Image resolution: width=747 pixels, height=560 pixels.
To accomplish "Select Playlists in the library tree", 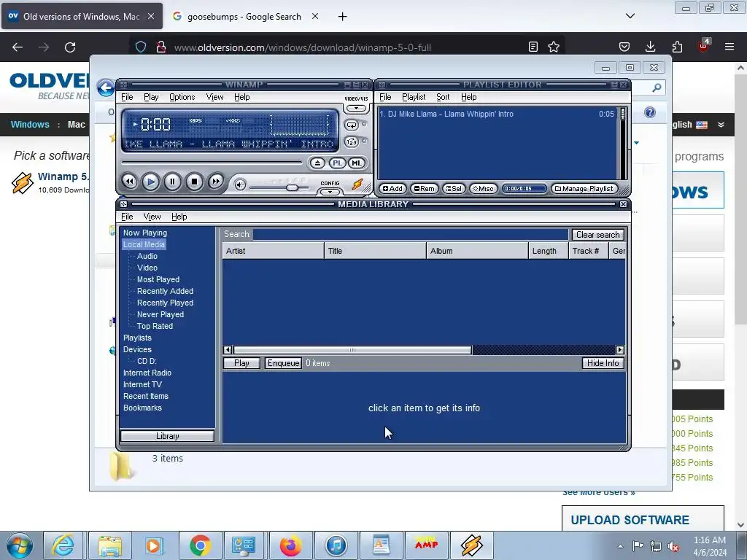I will pyautogui.click(x=137, y=338).
